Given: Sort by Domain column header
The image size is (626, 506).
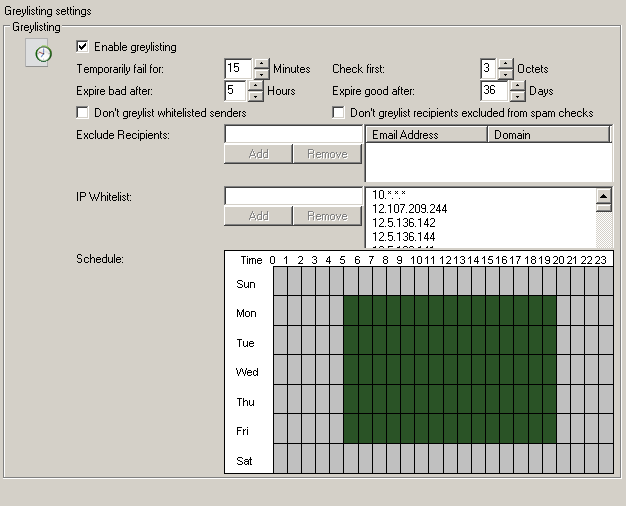Looking at the screenshot, I should pos(548,135).
